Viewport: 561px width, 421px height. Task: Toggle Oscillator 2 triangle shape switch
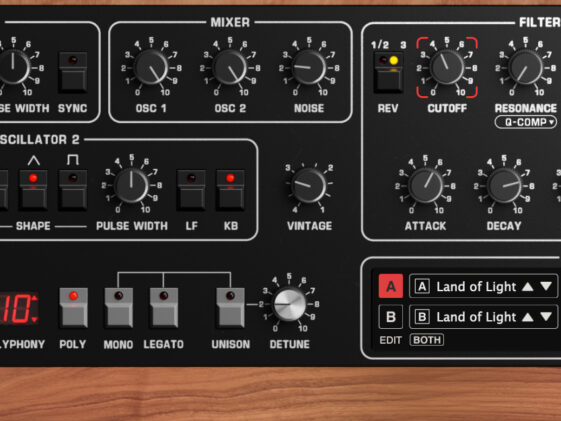coord(33,190)
